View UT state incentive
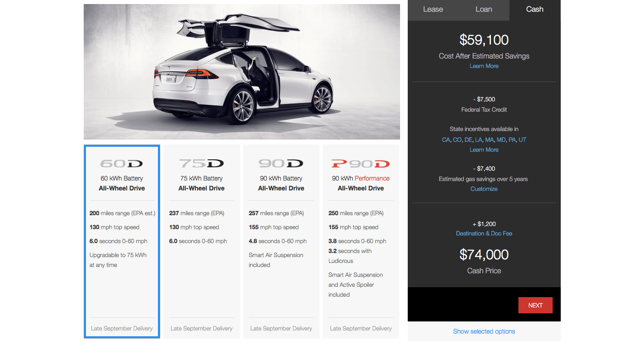This screenshot has height=348, width=644. click(522, 140)
